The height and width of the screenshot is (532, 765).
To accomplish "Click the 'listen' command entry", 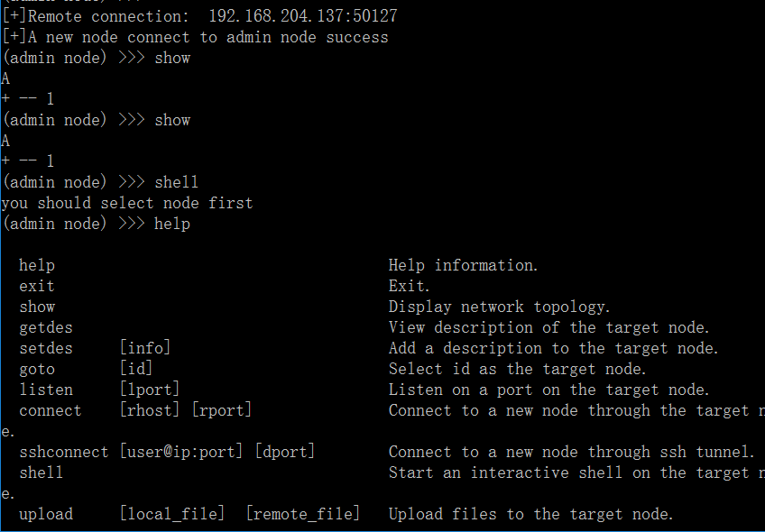I will pyautogui.click(x=46, y=390).
